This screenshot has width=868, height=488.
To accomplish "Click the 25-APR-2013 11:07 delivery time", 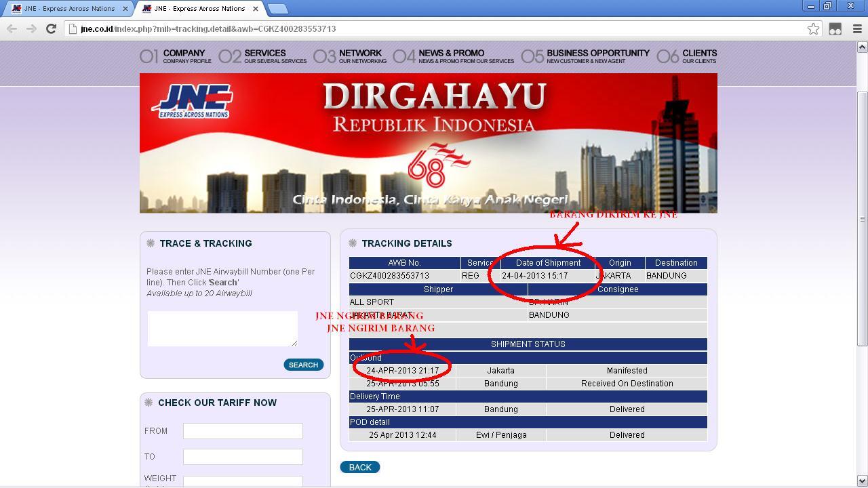I will point(402,409).
